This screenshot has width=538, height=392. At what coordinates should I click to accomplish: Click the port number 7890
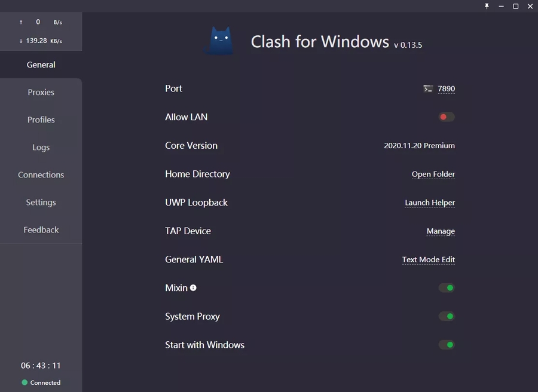(446, 88)
